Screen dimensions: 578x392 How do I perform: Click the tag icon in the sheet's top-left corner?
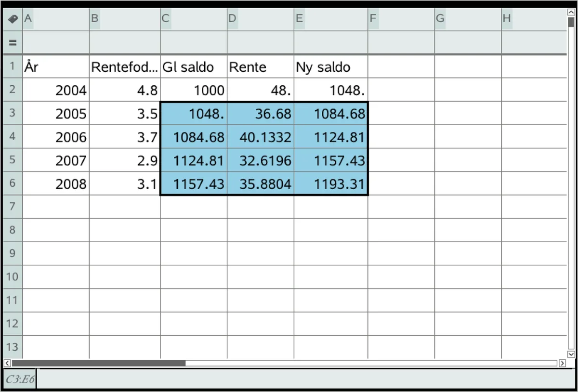[x=13, y=19]
